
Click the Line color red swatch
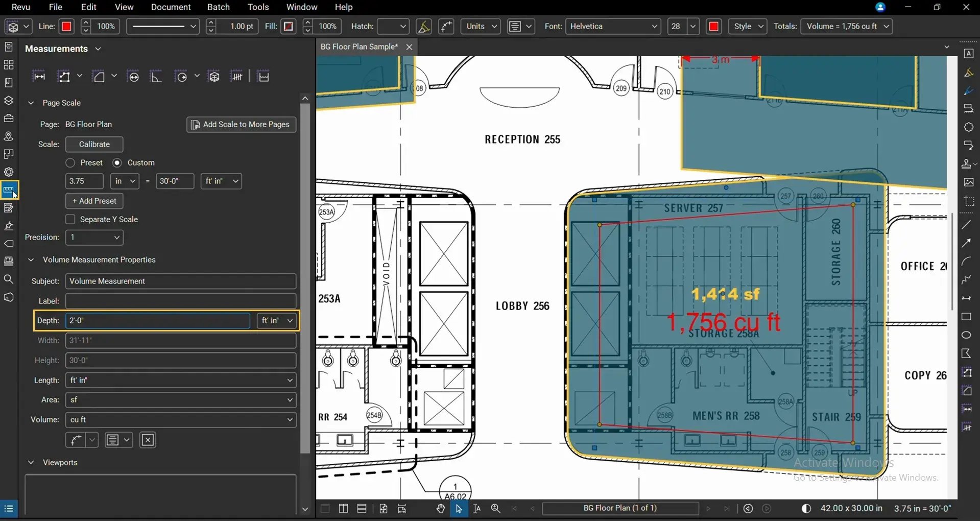pos(66,27)
